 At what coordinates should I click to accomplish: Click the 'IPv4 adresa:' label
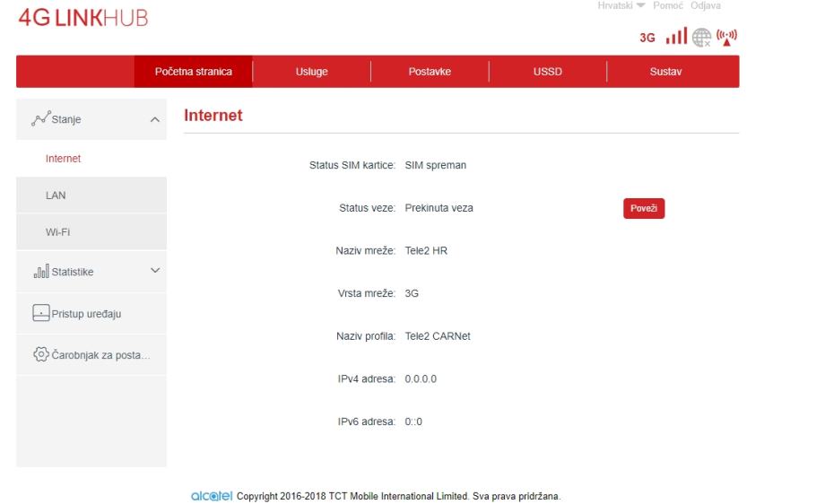point(366,378)
